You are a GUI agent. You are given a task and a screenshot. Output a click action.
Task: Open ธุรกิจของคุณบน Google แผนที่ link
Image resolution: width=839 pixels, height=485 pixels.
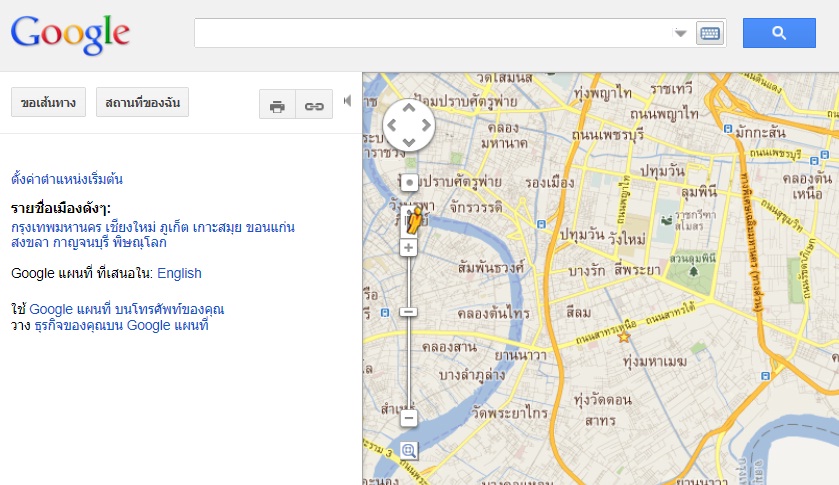(x=121, y=325)
